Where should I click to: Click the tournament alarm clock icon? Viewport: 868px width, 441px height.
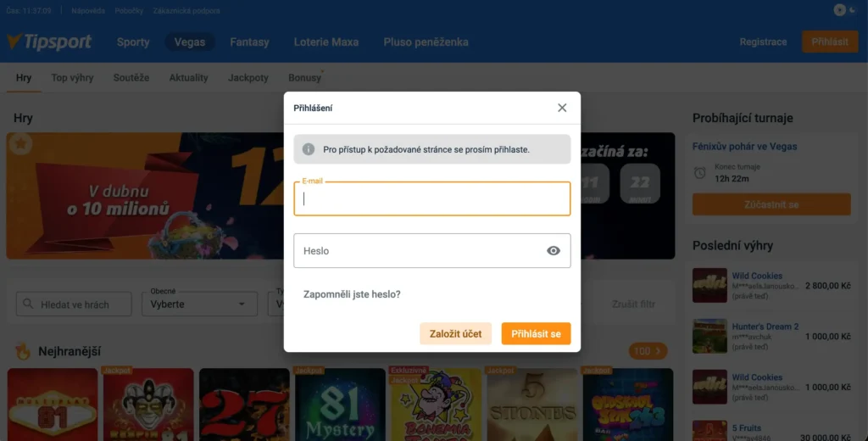coord(700,173)
